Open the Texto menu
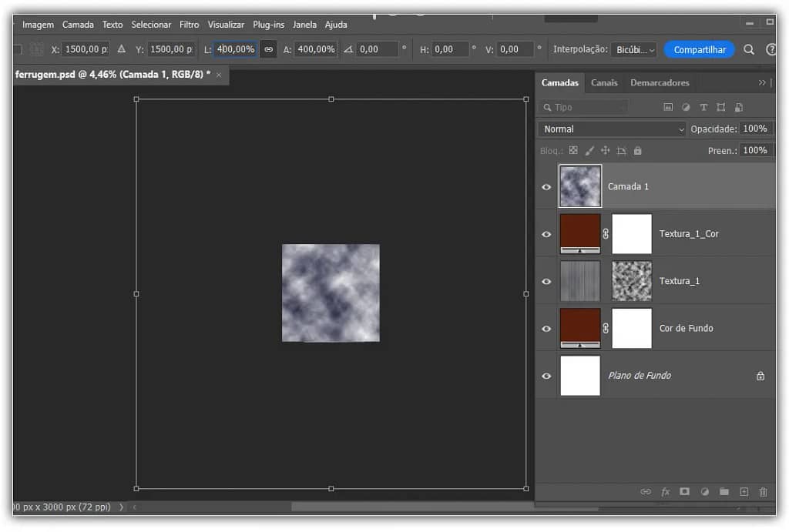This screenshot has width=789, height=532. (x=112, y=25)
